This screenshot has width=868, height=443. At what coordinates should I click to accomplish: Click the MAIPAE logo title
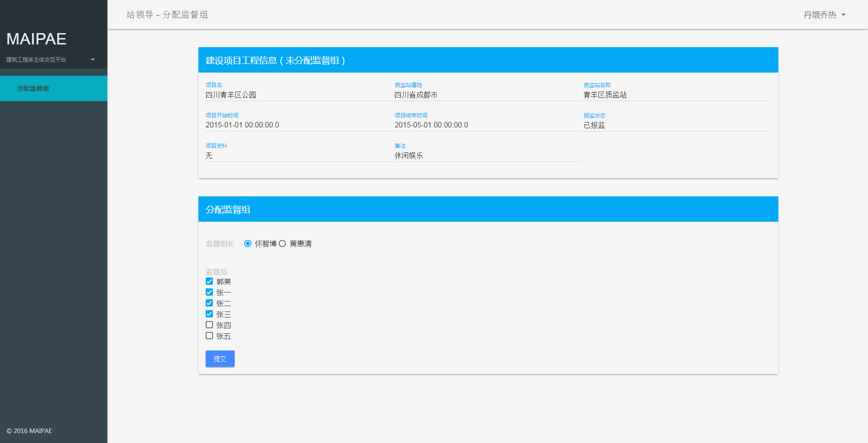point(36,39)
